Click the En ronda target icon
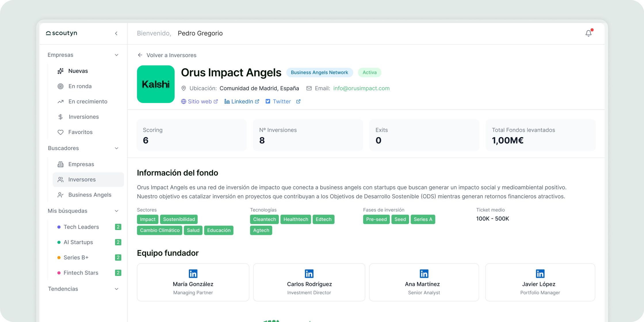Screen dimensions: 644x322 click(x=60, y=86)
